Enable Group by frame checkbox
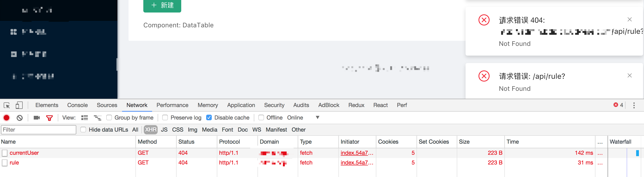 (x=109, y=118)
